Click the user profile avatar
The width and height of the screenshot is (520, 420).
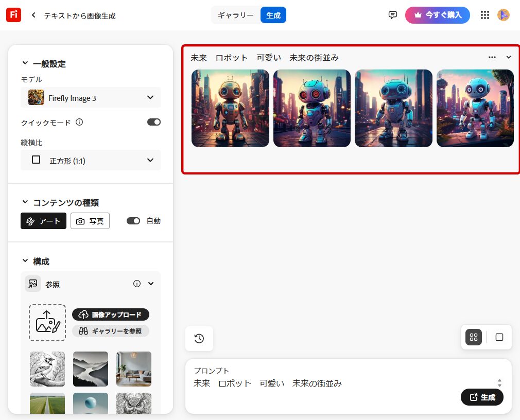coord(503,15)
